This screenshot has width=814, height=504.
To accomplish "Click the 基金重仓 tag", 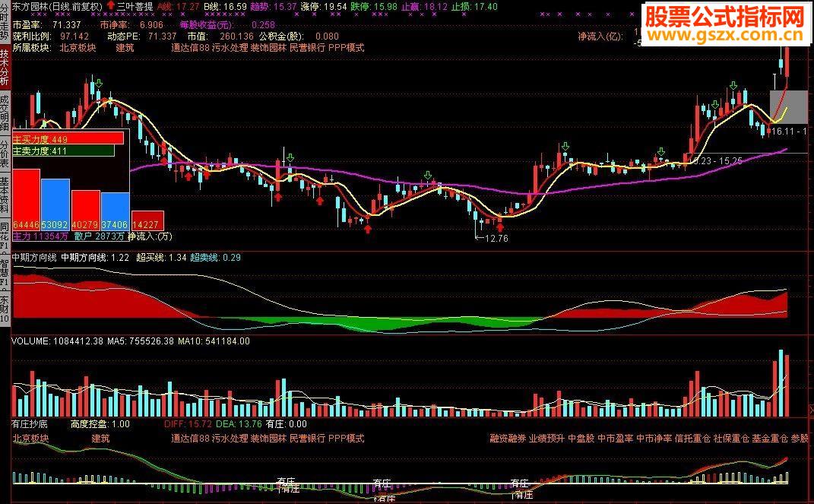I will (x=770, y=439).
